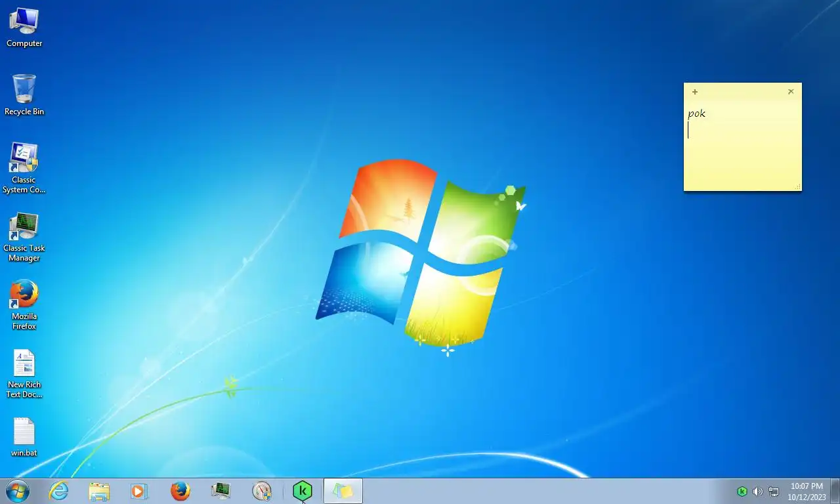Select the Mozilla Firefox desktop shortcut

(24, 305)
